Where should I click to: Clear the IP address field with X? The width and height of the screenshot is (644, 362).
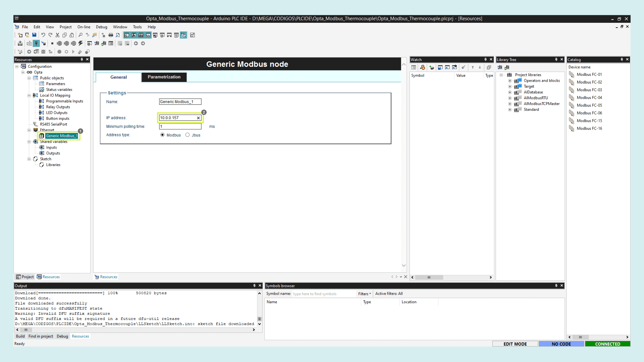(198, 118)
